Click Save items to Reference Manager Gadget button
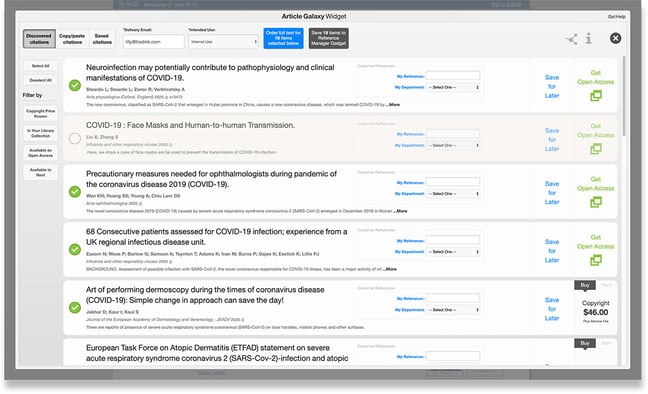Screen dimensions: 648x394 click(329, 38)
